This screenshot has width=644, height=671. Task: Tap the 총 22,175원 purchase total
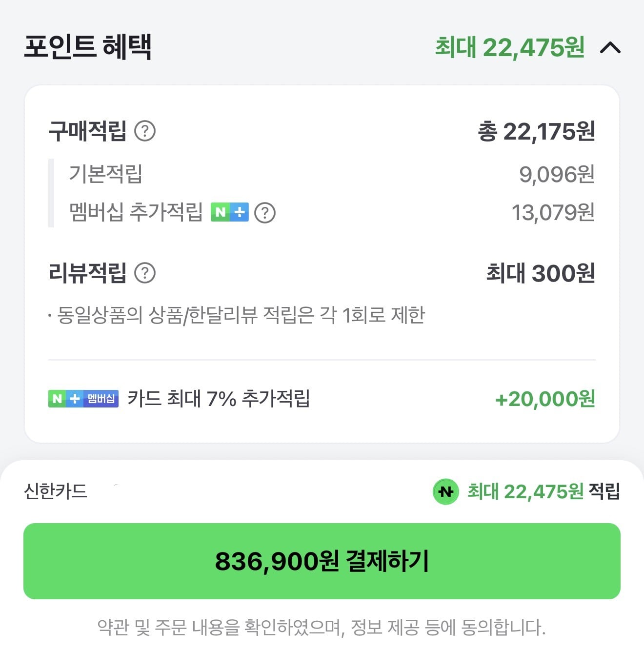pyautogui.click(x=536, y=131)
